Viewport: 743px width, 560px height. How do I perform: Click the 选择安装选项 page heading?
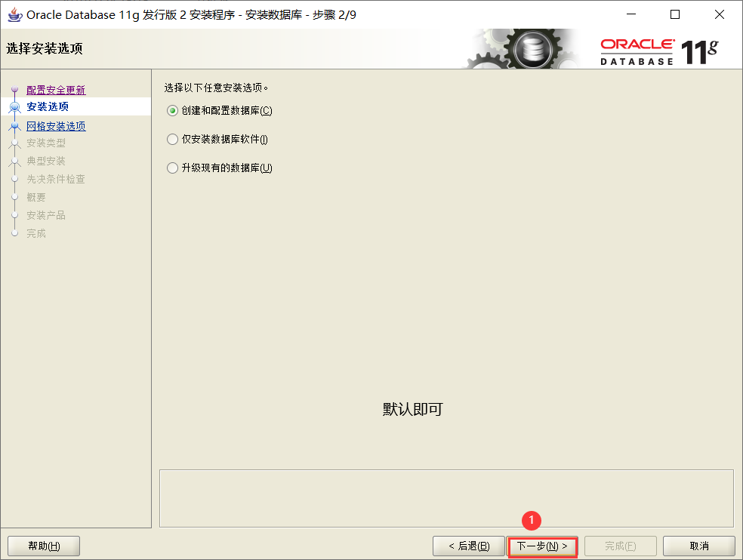pyautogui.click(x=45, y=48)
